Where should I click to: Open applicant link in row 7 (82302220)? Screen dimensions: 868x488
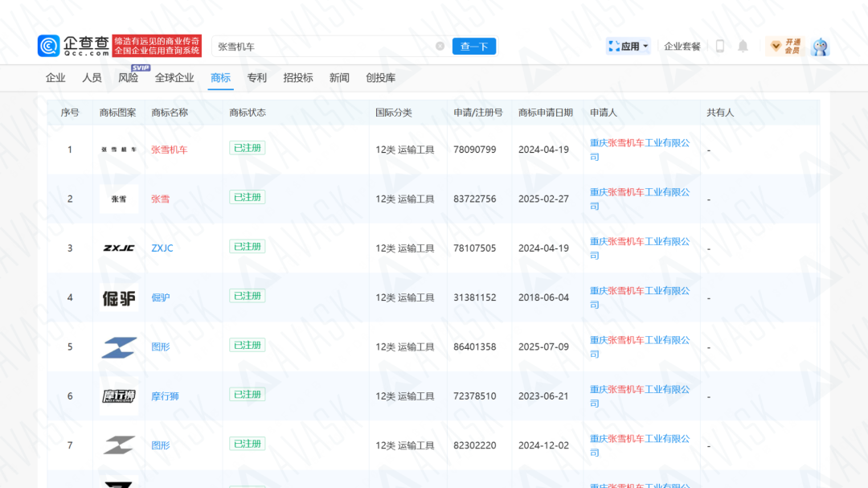640,445
